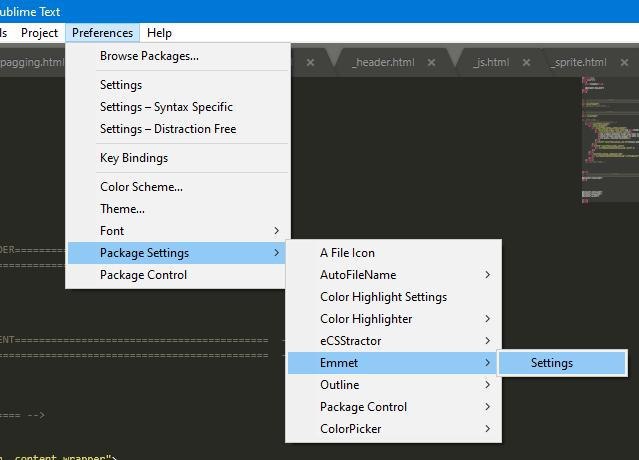
Task: Select the Key Bindings entry
Action: coord(178,158)
